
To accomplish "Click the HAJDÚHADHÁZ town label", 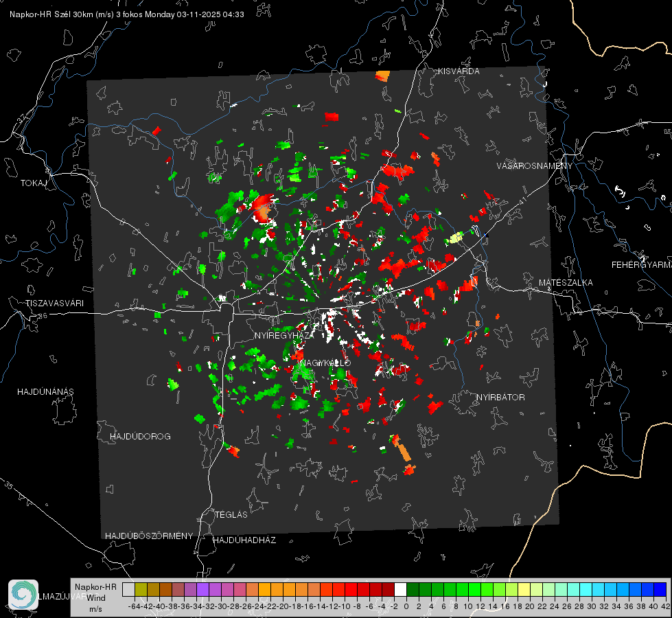I will [244, 540].
